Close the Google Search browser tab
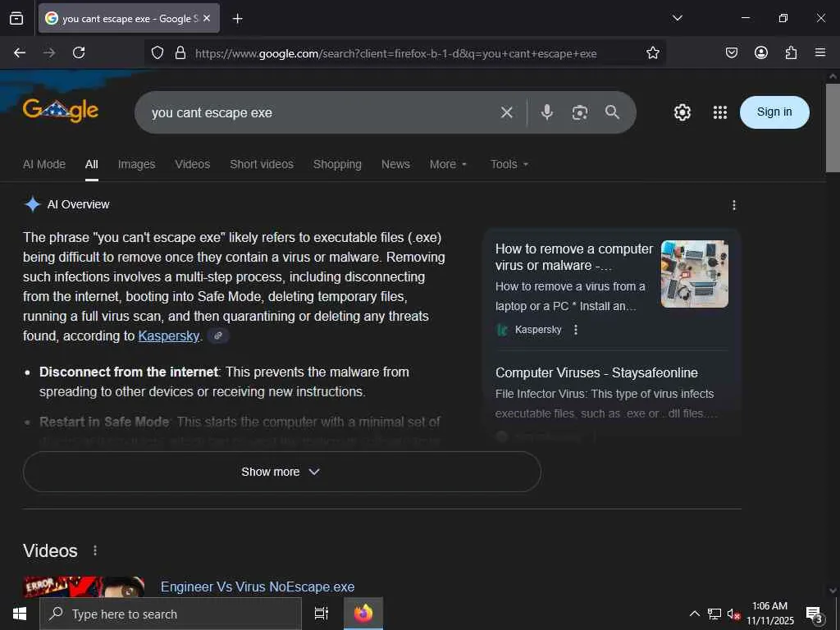The height and width of the screenshot is (630, 840). coord(207,18)
